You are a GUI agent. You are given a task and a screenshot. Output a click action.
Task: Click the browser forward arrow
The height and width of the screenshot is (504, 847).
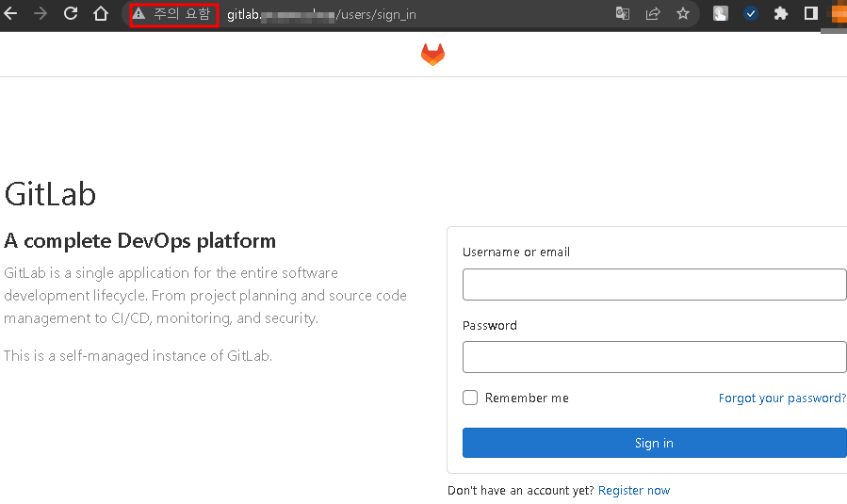41,13
